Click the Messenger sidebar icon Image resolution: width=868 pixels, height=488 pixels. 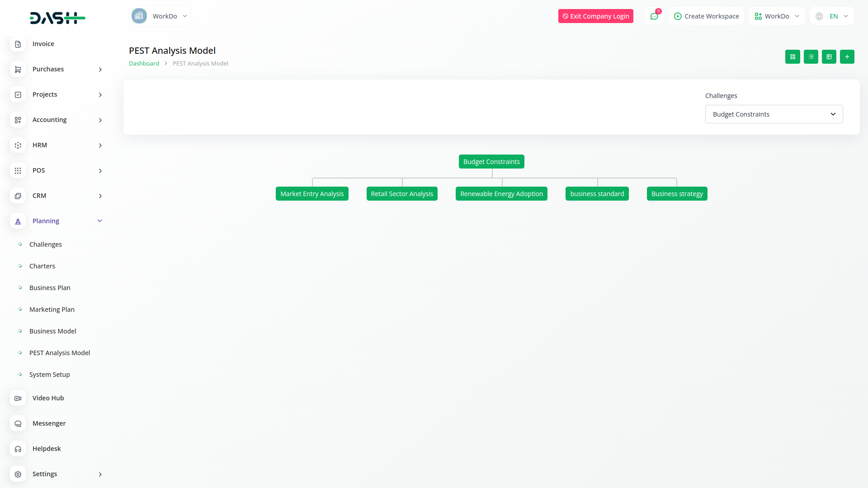pos(18,424)
